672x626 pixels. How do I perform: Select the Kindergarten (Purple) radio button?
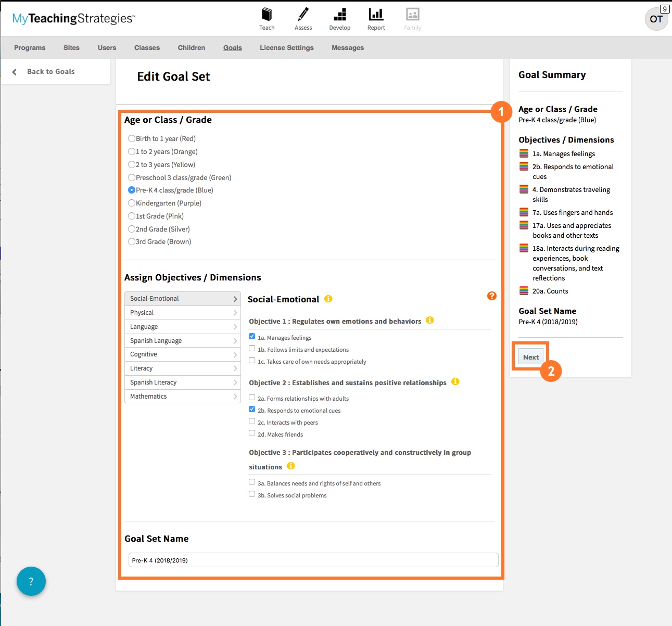click(x=132, y=203)
